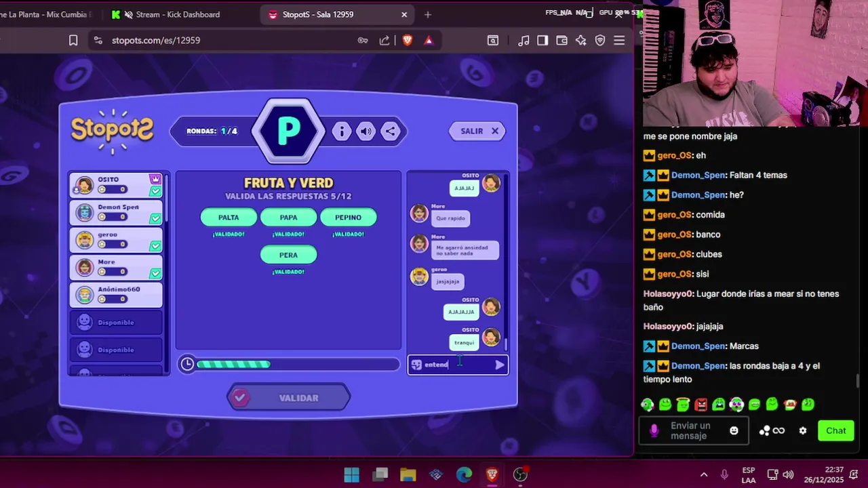868x488 pixels.
Task: Open the Windows Start menu
Action: pos(351,474)
